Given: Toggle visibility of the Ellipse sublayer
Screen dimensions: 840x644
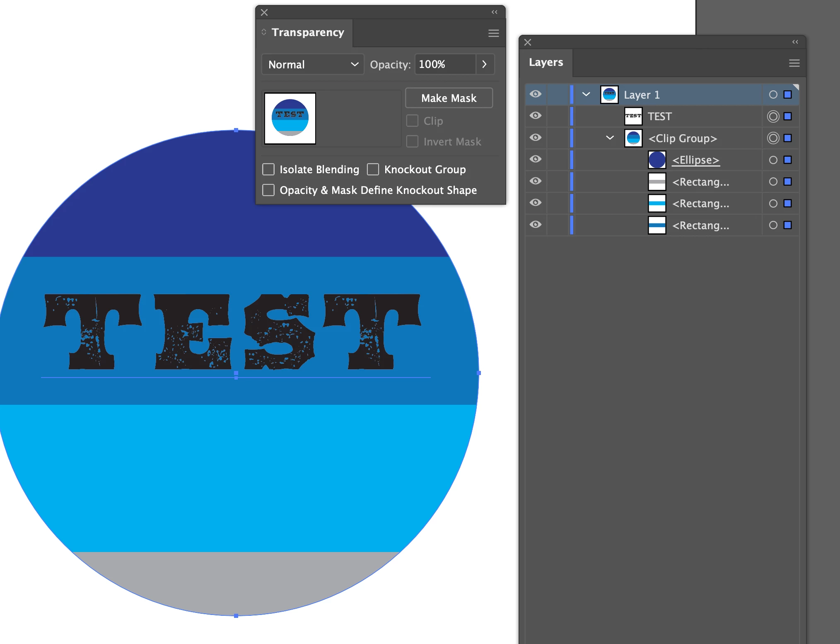Looking at the screenshot, I should [x=536, y=159].
